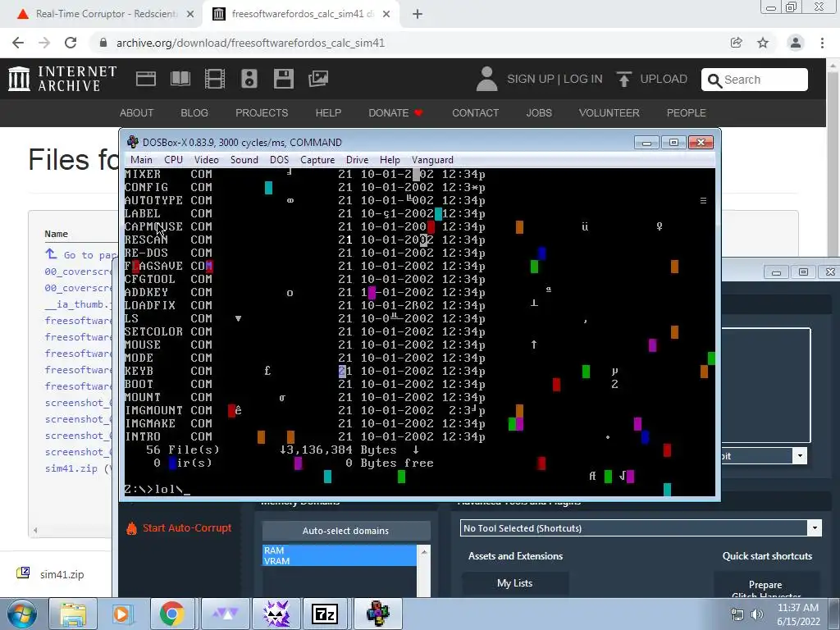This screenshot has height=630, width=840.
Task: Open the Images icon in Archive header
Action: pos(318,79)
